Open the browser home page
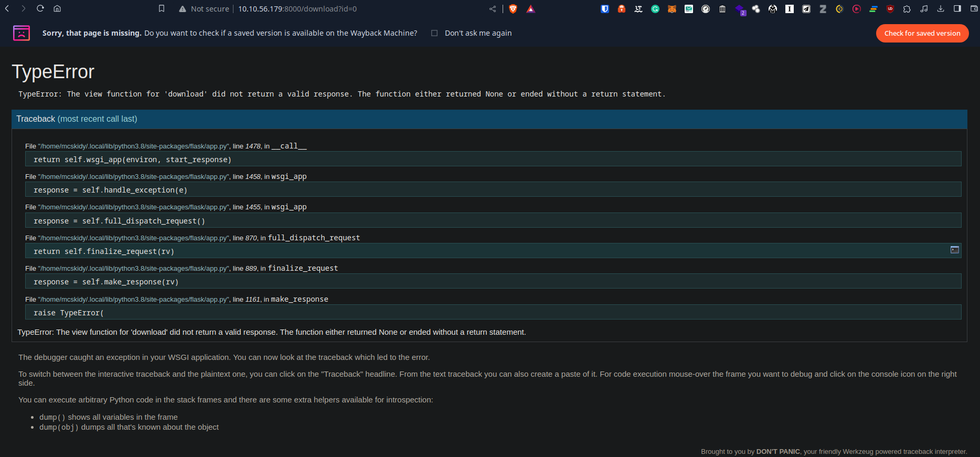980x457 pixels. 57,8
